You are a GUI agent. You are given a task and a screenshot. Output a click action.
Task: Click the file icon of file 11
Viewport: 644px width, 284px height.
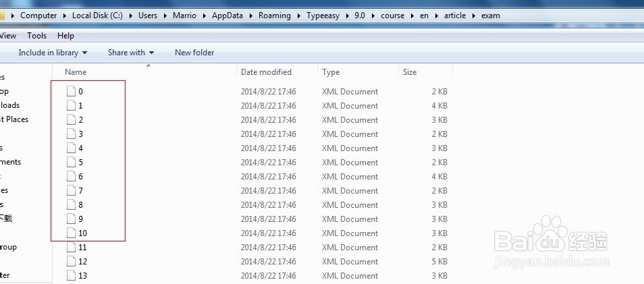[x=71, y=247]
